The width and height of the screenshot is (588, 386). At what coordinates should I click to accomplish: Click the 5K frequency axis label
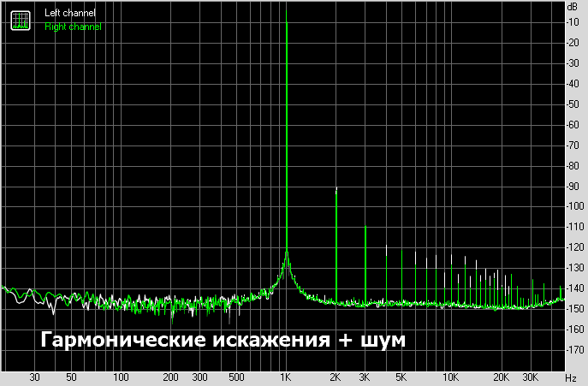[x=401, y=377]
